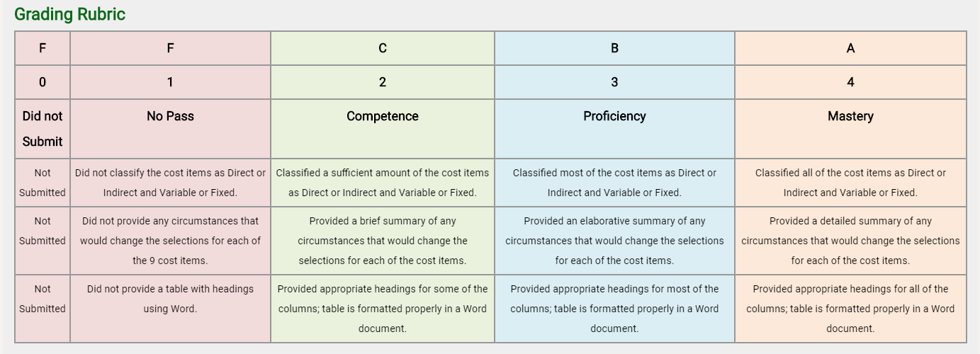Select 'Did not provide a table' cell
The height and width of the screenshot is (354, 980).
[x=170, y=309]
